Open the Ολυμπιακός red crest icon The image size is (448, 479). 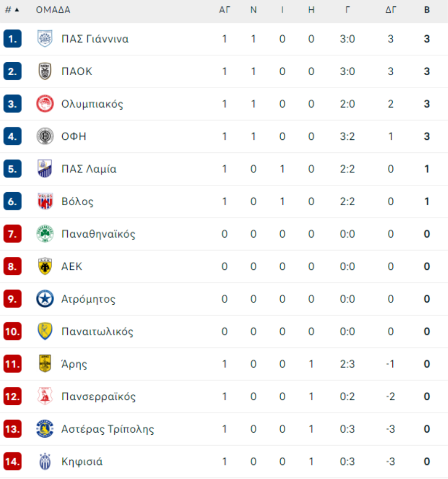coord(45,104)
